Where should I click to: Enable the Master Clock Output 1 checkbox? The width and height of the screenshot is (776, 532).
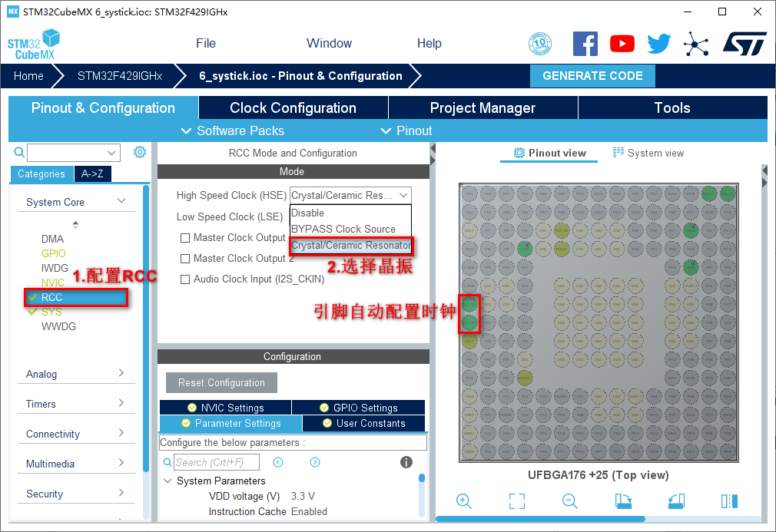click(185, 238)
